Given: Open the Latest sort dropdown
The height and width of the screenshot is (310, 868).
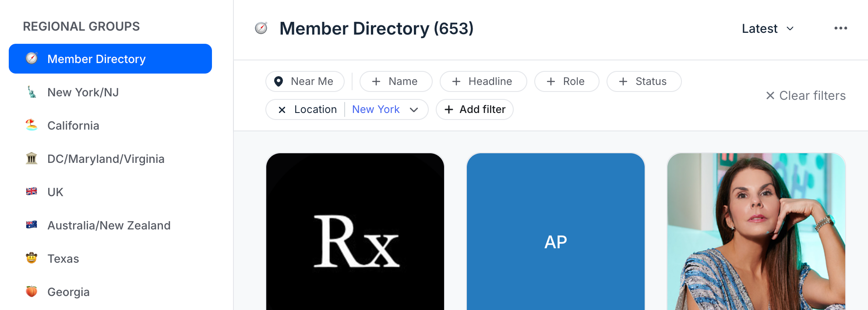Looking at the screenshot, I should pos(768,28).
